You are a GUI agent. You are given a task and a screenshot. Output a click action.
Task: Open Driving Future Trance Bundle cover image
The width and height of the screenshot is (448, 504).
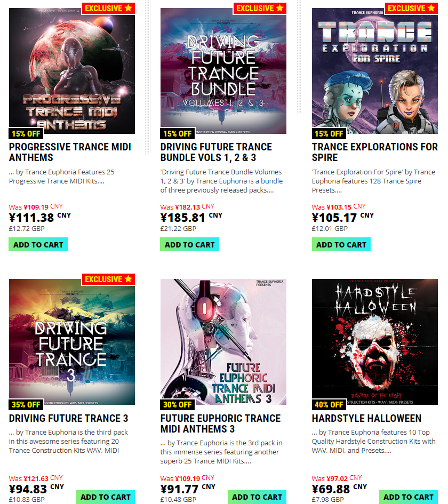(223, 71)
